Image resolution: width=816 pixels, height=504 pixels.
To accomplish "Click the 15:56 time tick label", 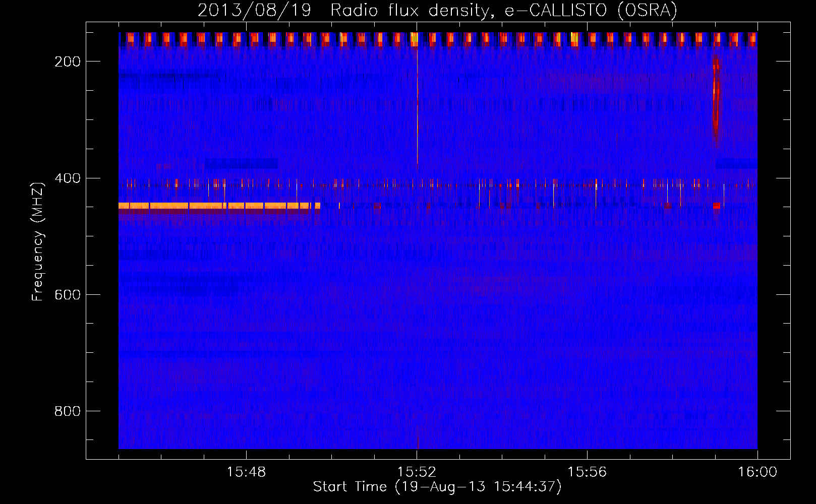I will [x=587, y=472].
